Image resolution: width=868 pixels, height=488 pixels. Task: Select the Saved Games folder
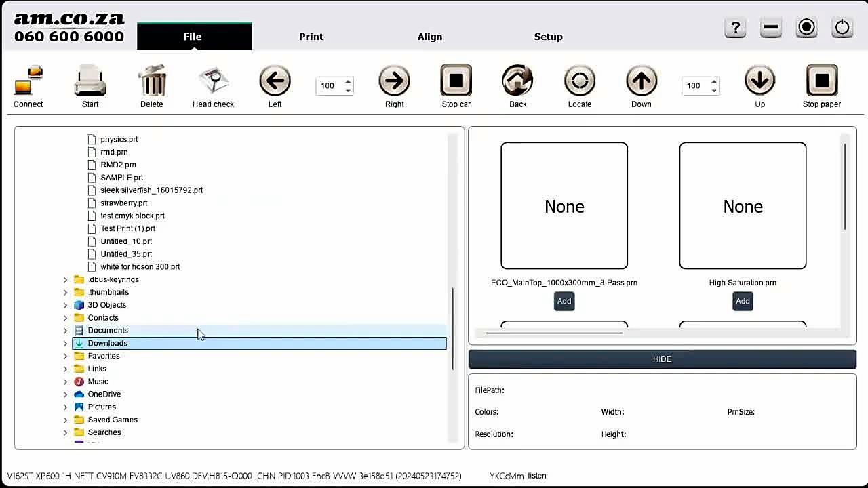[x=113, y=420]
